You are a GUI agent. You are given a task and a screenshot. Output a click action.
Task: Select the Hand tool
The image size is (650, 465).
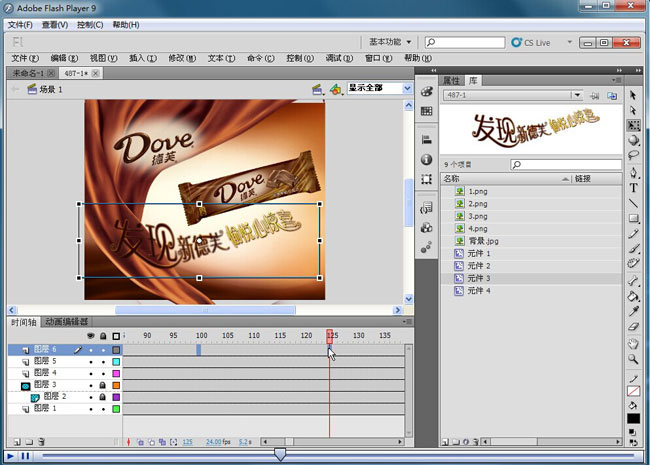[633, 344]
